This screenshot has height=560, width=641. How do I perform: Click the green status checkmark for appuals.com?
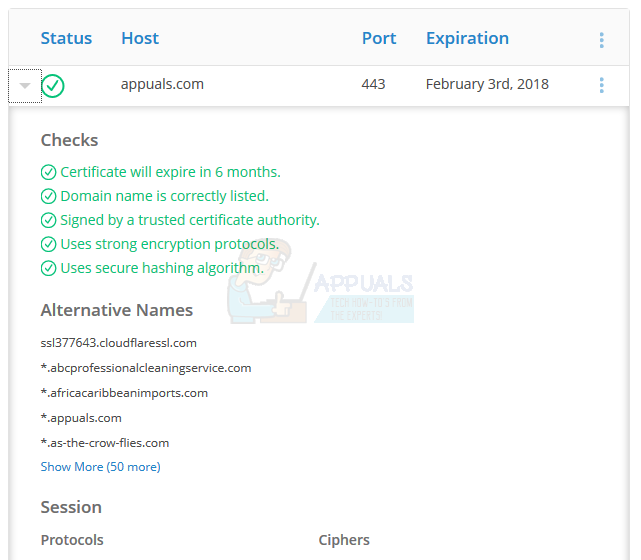click(53, 86)
